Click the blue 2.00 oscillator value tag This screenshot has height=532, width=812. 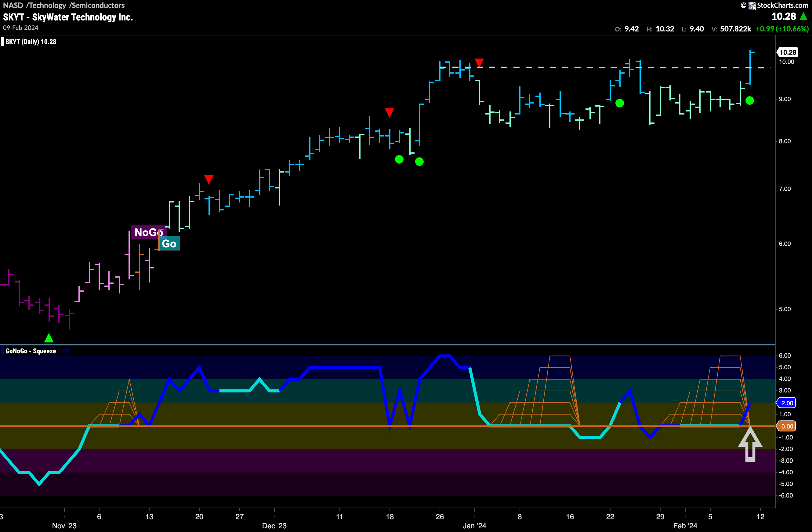click(x=787, y=403)
